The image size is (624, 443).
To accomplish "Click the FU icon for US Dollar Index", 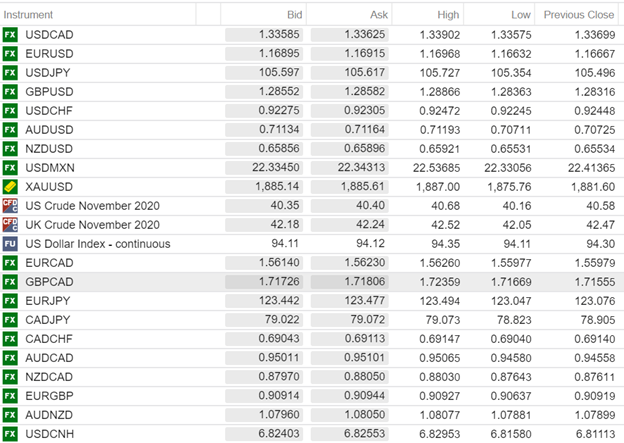I will point(11,243).
